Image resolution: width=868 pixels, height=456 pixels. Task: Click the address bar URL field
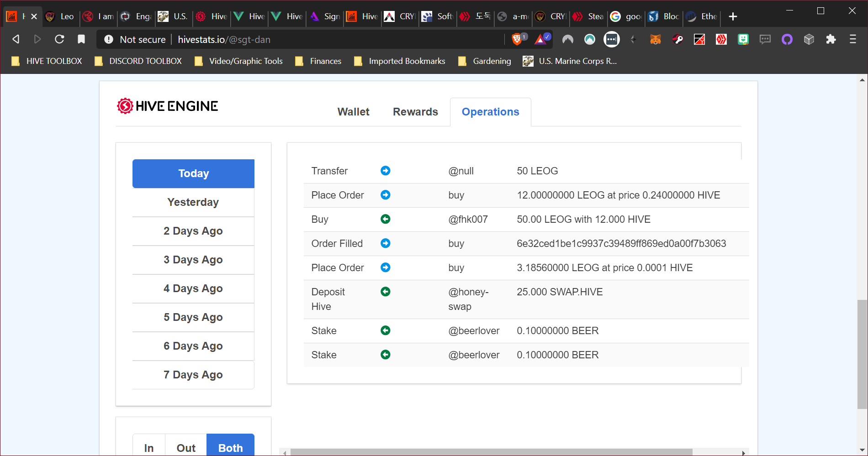tap(338, 40)
